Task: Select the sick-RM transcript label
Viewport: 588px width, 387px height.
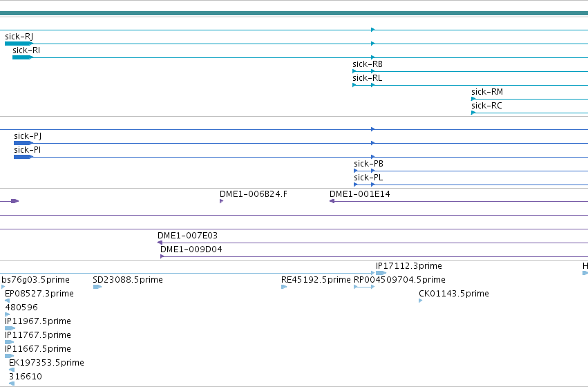Action: 487,92
